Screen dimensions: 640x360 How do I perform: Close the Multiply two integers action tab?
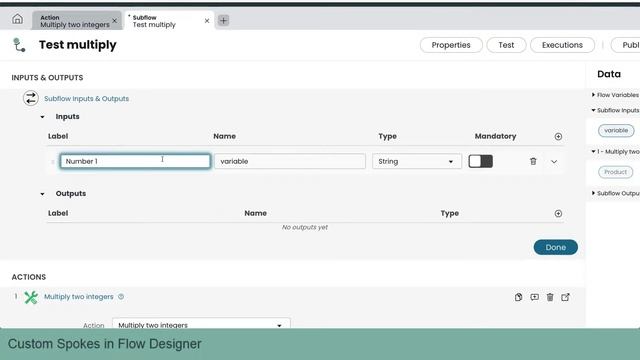[115, 20]
